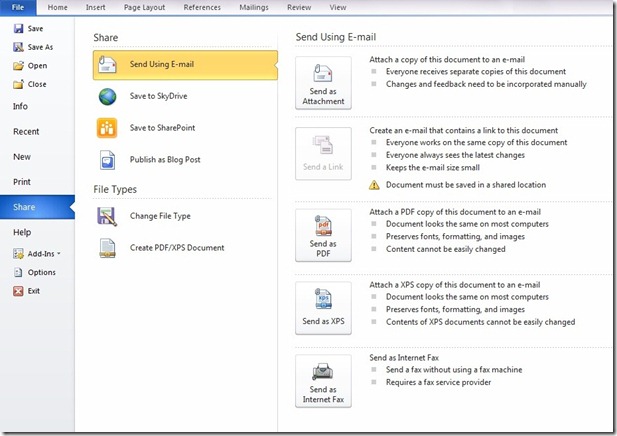Click the Send as PDF button
The image size is (617, 436).
323,235
